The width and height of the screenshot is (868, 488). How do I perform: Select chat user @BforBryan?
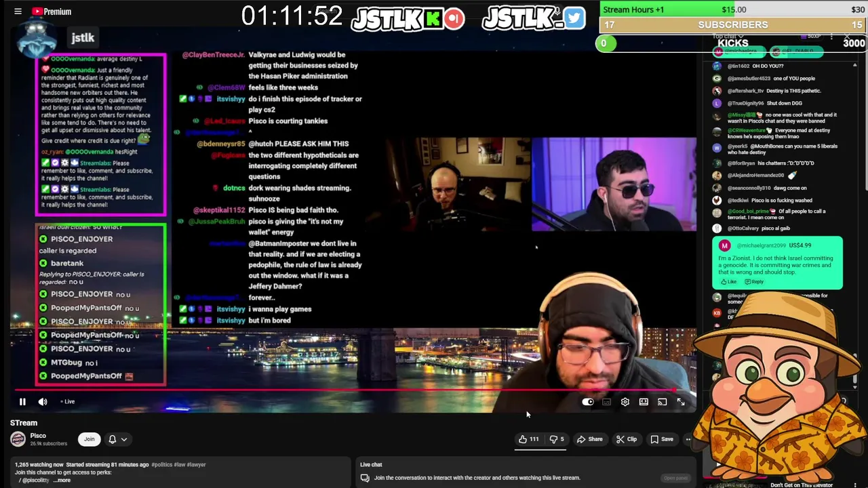pyautogui.click(x=742, y=163)
